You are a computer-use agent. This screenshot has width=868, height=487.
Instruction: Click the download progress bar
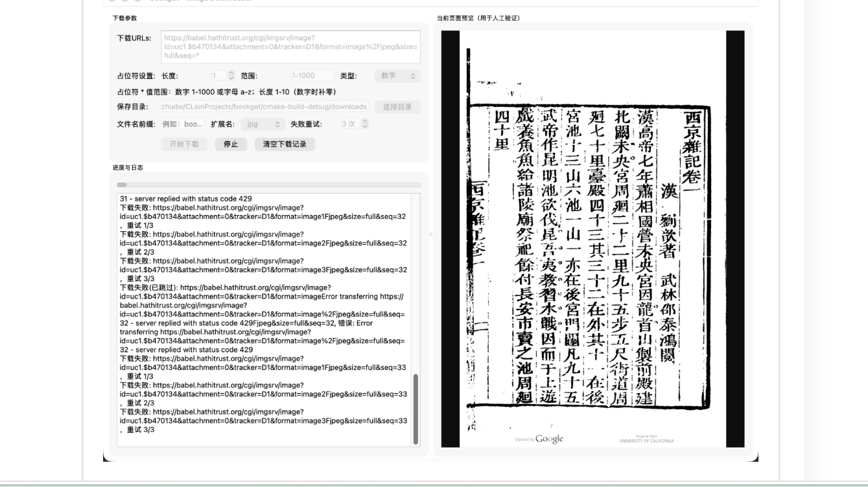click(x=268, y=185)
